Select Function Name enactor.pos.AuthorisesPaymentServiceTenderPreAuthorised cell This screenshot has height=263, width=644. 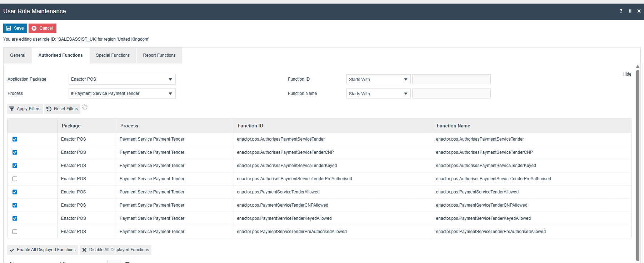pyautogui.click(x=531, y=179)
